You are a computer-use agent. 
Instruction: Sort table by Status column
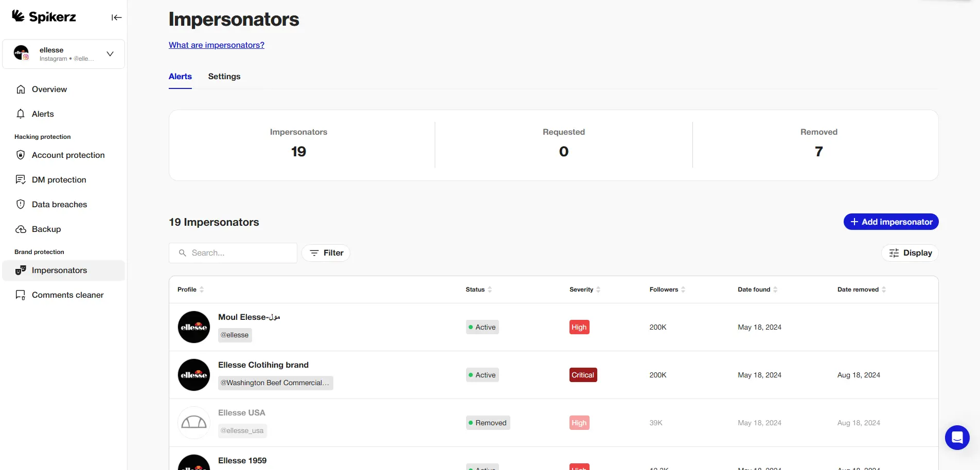[479, 290]
